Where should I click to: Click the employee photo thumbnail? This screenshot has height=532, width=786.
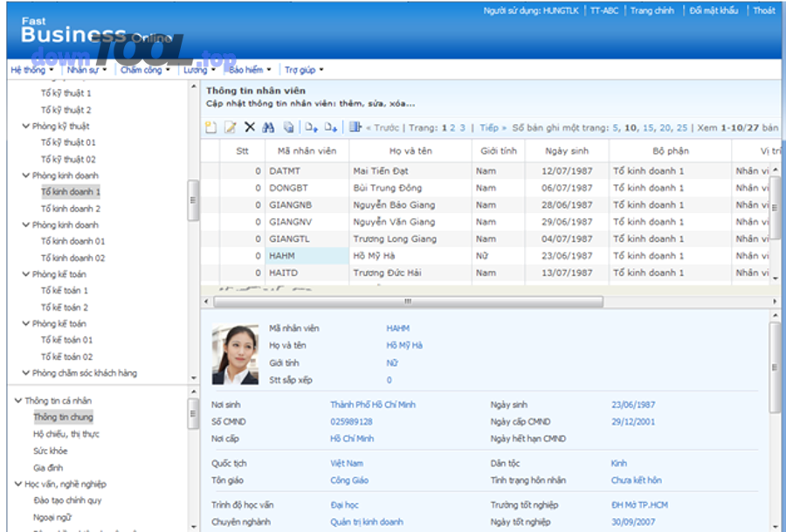click(x=235, y=355)
